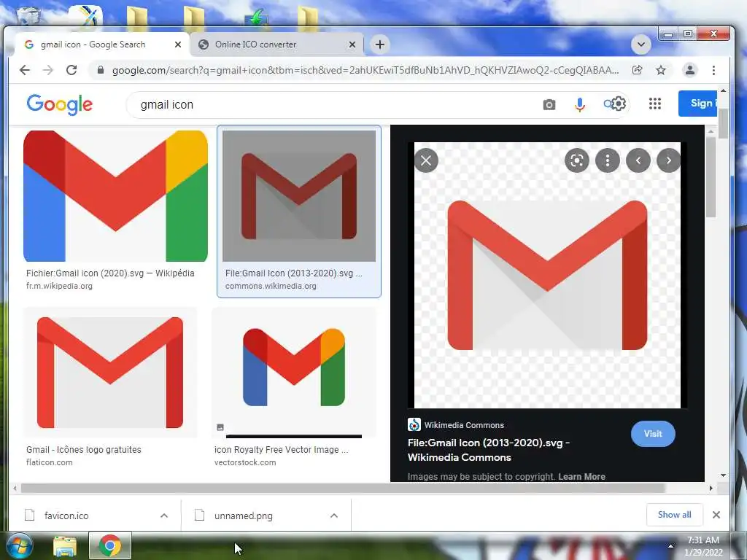
Task: Show next image in preview panel
Action: 668,160
